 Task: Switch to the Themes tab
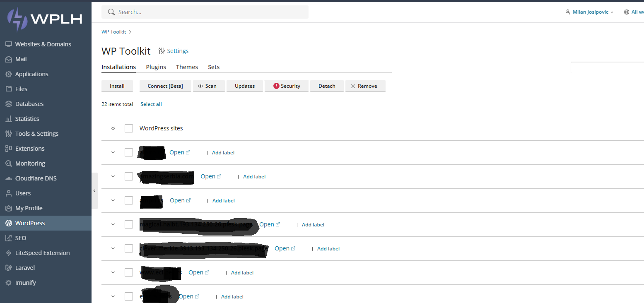point(187,67)
